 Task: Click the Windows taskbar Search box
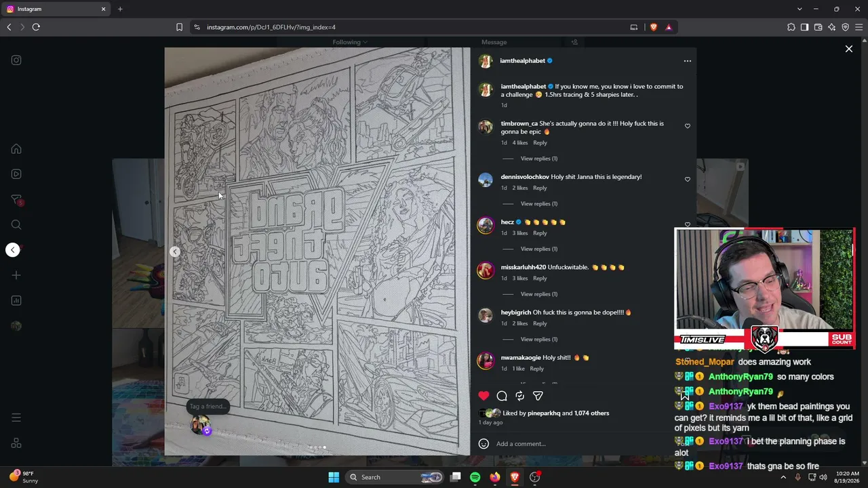tap(395, 477)
